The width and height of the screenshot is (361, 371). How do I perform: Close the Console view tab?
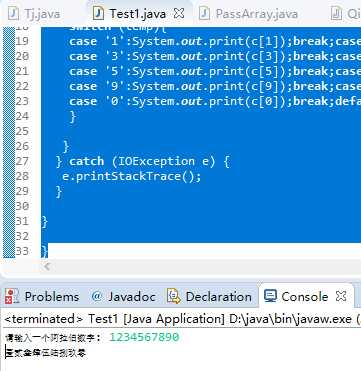pyautogui.click(x=341, y=296)
